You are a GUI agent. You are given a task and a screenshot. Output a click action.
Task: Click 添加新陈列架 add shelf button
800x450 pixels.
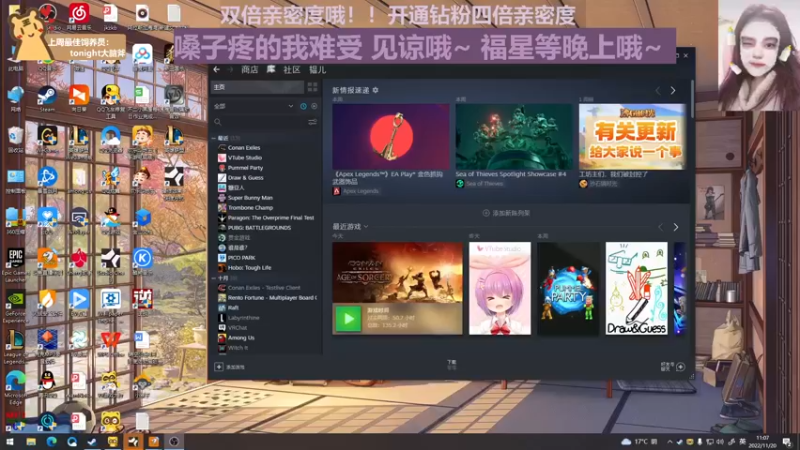[506, 213]
